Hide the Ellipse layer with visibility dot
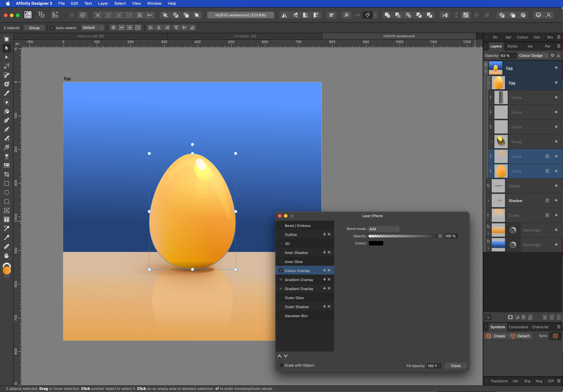Viewport: 563px width, 392px height. coord(556,186)
